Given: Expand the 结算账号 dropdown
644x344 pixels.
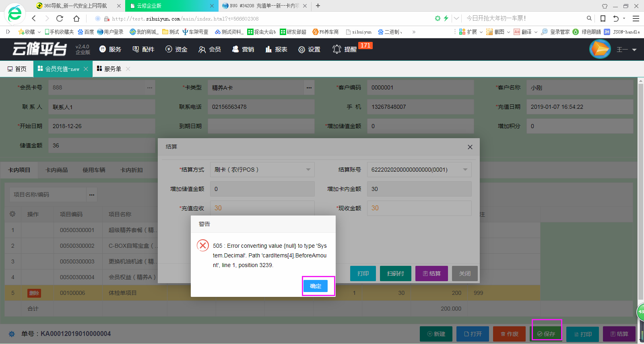Looking at the screenshot, I should pos(465,170).
